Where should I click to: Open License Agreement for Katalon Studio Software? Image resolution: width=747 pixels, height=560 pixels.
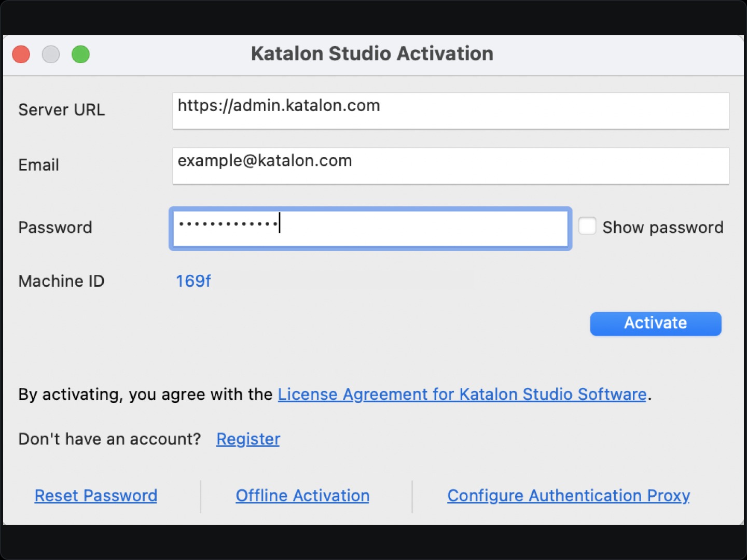click(x=462, y=395)
